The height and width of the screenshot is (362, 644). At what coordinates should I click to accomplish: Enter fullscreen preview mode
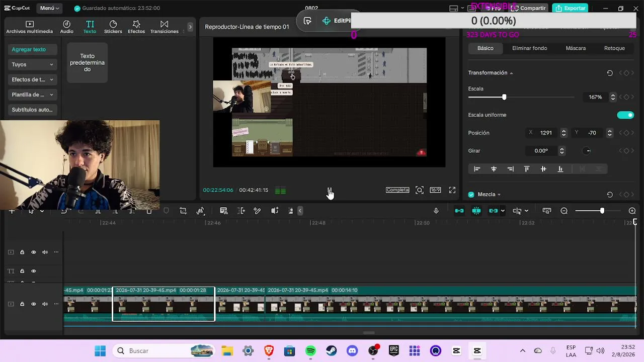[x=452, y=190]
